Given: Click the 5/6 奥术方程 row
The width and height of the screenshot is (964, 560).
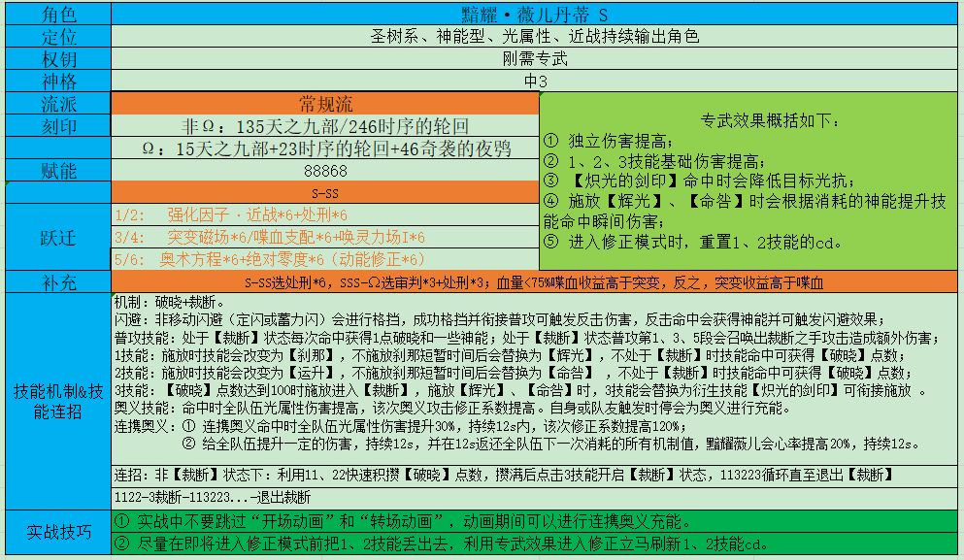Looking at the screenshot, I should (x=324, y=259).
